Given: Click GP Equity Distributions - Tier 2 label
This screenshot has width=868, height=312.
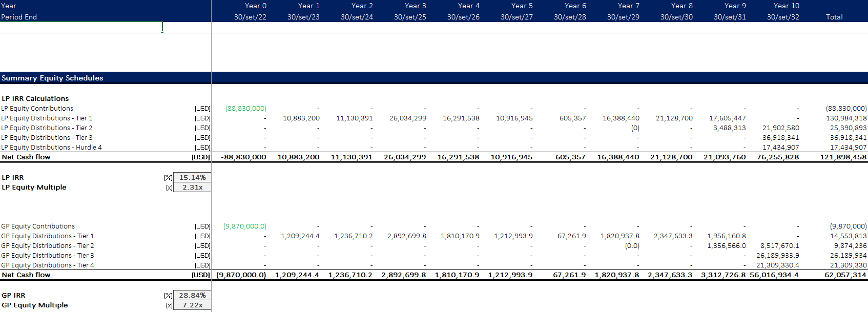Looking at the screenshot, I should click(48, 245).
